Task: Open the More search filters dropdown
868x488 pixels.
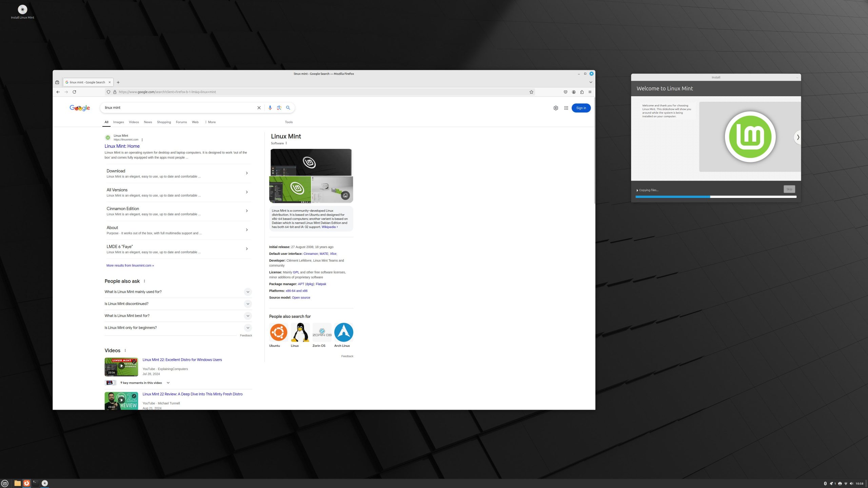Action: coord(210,122)
